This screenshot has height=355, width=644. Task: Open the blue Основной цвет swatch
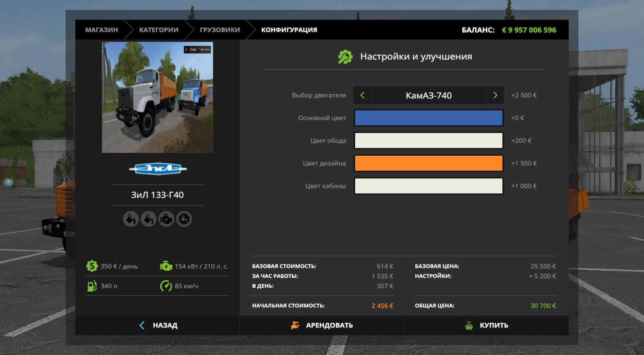[429, 118]
